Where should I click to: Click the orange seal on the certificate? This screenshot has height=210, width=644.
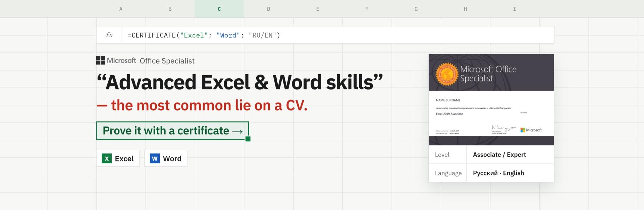coord(447,74)
